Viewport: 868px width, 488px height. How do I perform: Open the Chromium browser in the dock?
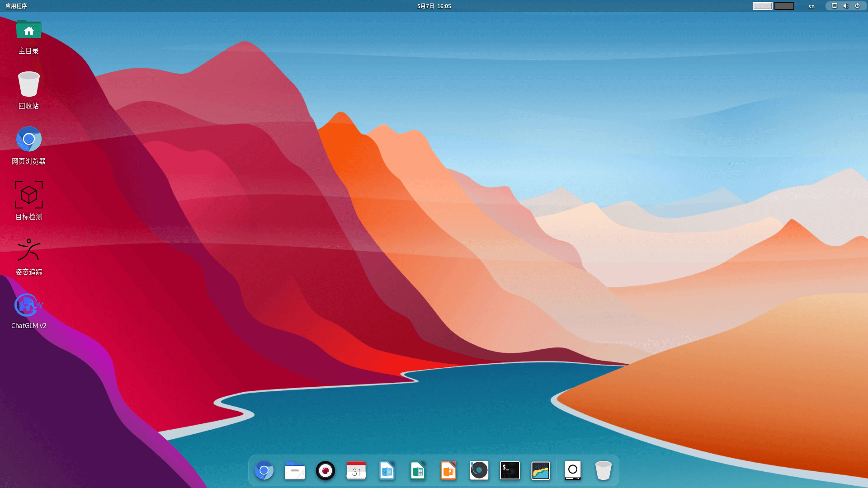coord(264,470)
